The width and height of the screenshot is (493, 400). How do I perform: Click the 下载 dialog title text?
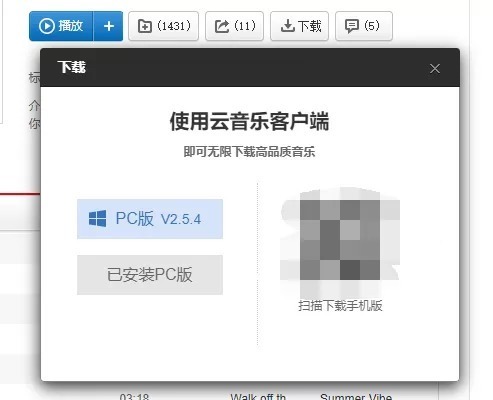coord(72,67)
